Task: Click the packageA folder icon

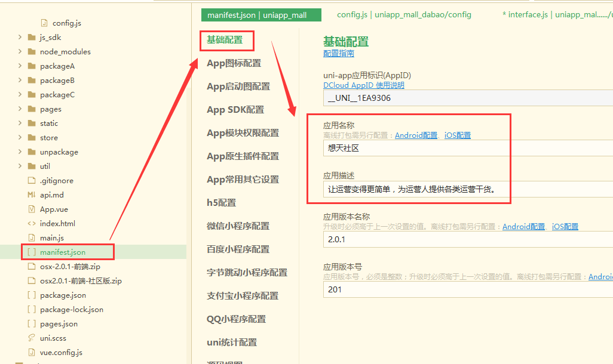Action: [32, 66]
